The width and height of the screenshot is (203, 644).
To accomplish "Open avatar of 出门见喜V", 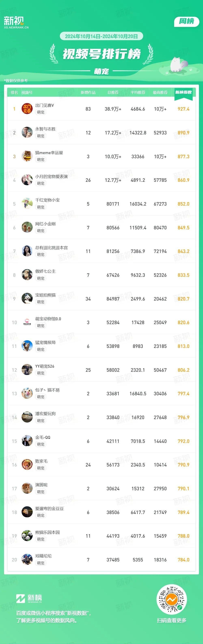I will [x=27, y=109].
